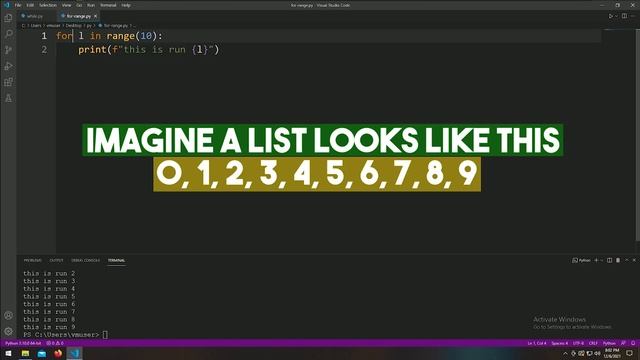
Task: Click the Python terminal profile label
Action: pos(581,260)
